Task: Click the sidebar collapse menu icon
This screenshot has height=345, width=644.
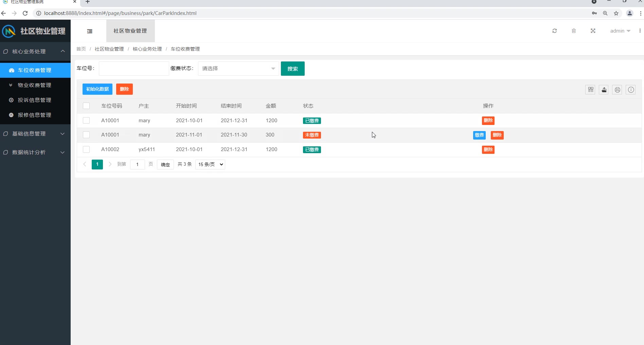Action: [90, 31]
